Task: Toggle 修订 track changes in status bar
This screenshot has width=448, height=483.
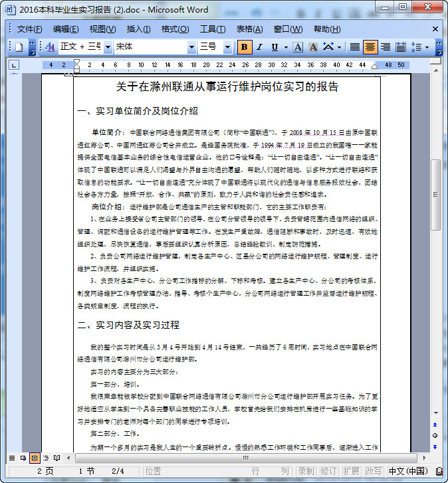Action: pos(328,471)
